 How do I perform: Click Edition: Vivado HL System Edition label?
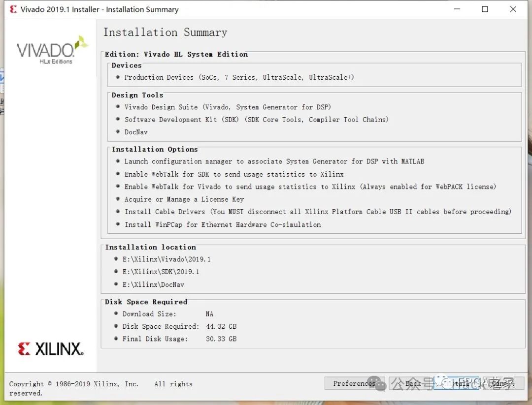[176, 54]
